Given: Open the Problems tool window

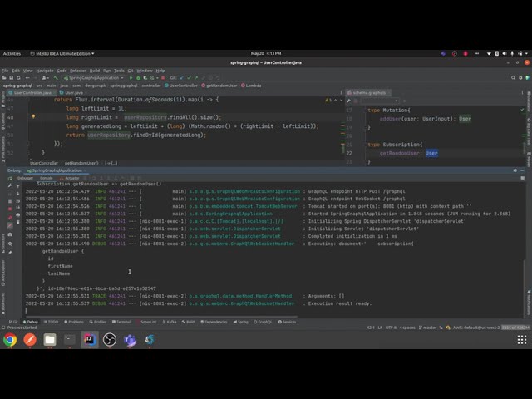Looking at the screenshot, I should pos(74,322).
